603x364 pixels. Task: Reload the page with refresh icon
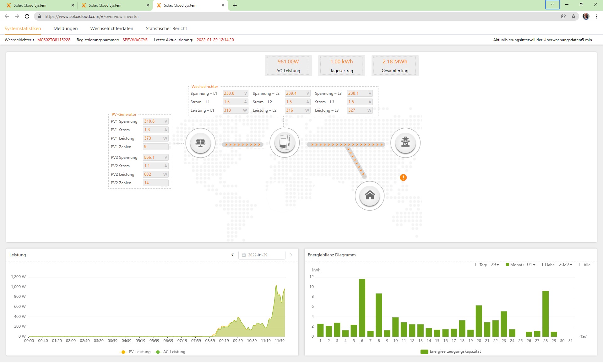coord(27,16)
